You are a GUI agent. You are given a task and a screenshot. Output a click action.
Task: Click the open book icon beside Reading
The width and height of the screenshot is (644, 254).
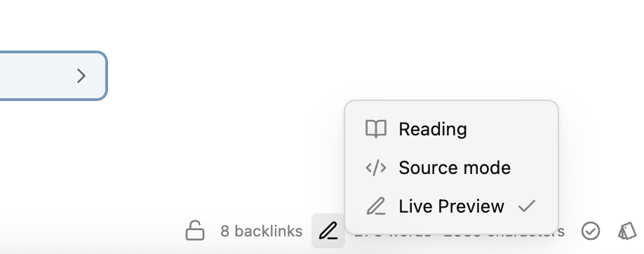click(376, 129)
